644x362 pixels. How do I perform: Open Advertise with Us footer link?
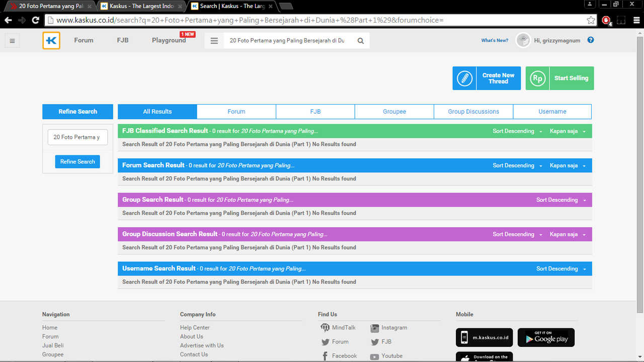tap(202, 346)
